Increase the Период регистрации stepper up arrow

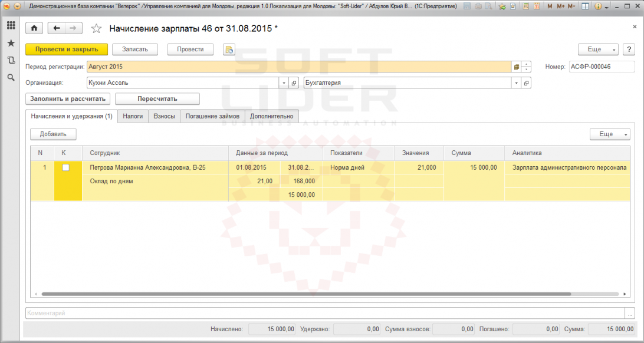click(526, 64)
